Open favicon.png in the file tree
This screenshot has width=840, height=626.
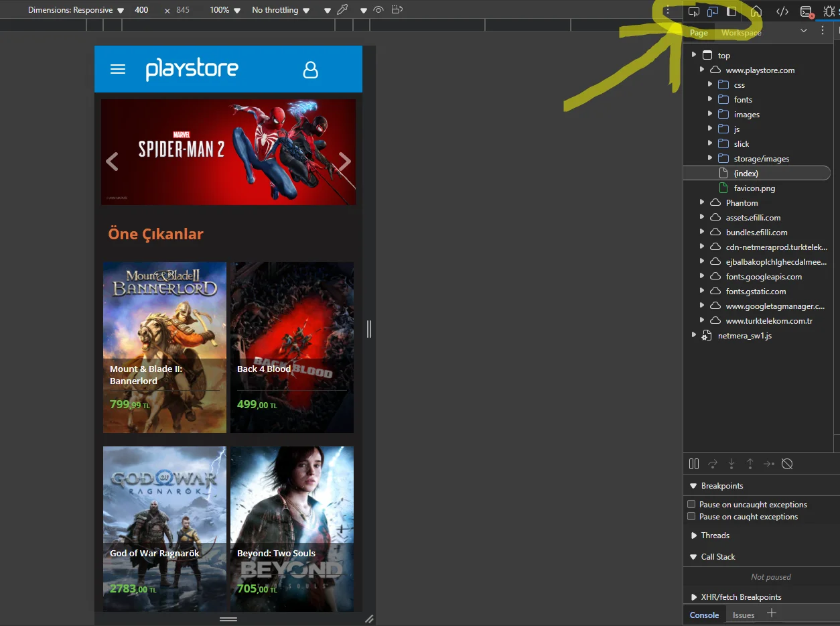click(x=754, y=188)
